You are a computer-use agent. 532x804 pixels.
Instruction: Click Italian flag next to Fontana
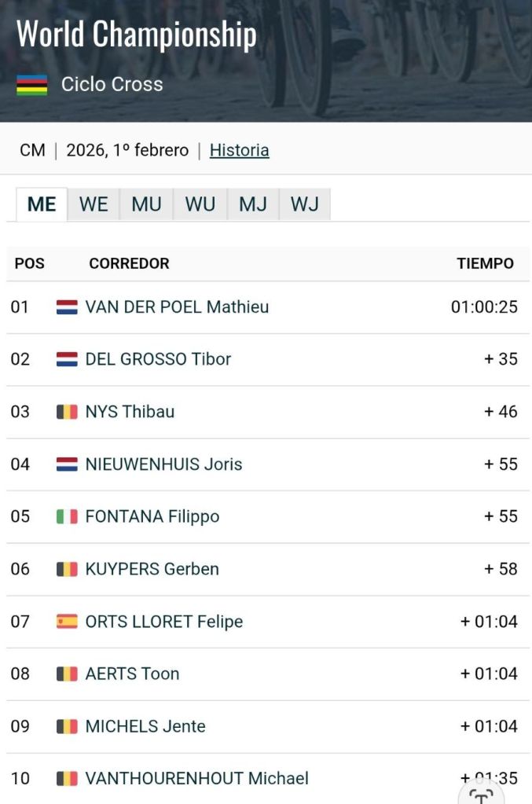pos(67,516)
